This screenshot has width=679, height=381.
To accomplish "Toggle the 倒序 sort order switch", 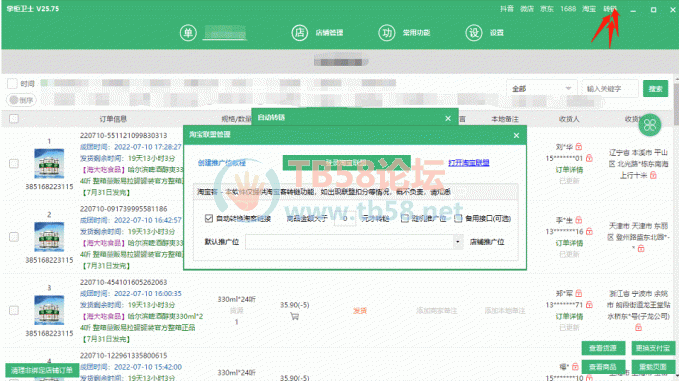I will (x=21, y=100).
